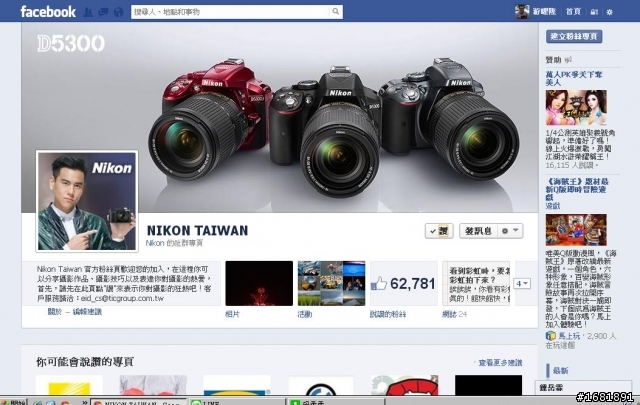Open the 活動 events collage thumbnail

pyautogui.click(x=331, y=283)
